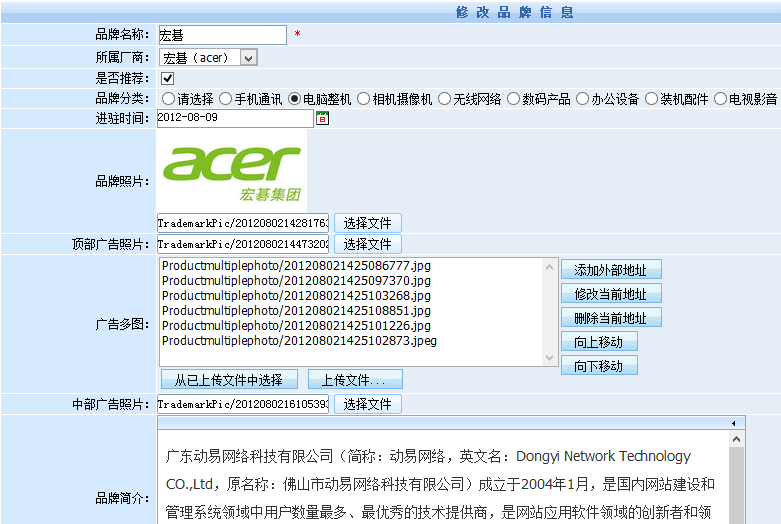
Task: Click the 上传文件... button
Action: point(355,380)
